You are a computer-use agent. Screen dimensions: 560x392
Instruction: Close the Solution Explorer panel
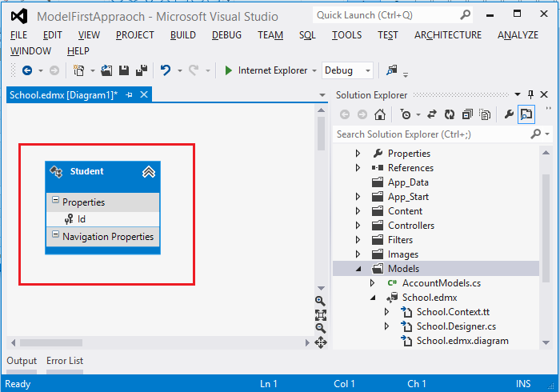coord(544,94)
